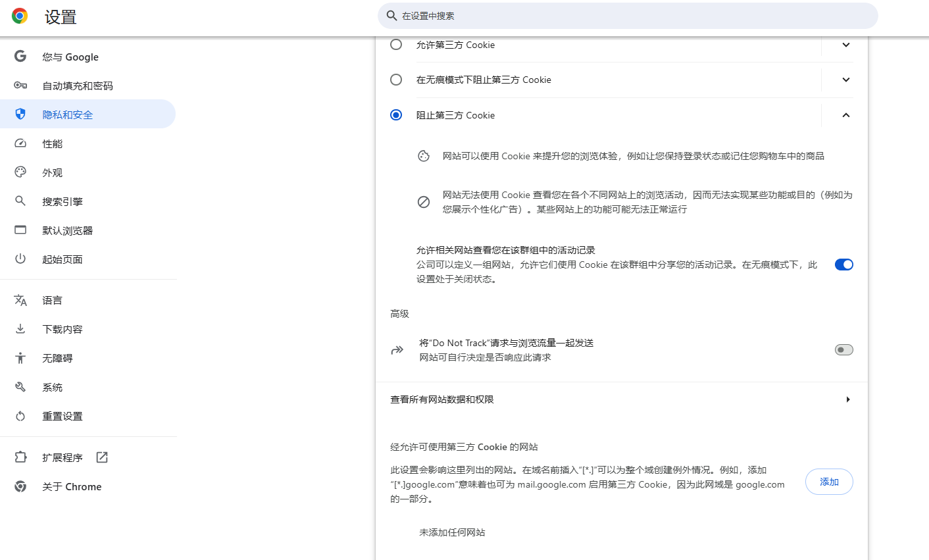Click the 添加 button for allowed sites
This screenshot has width=929, height=560.
(829, 482)
